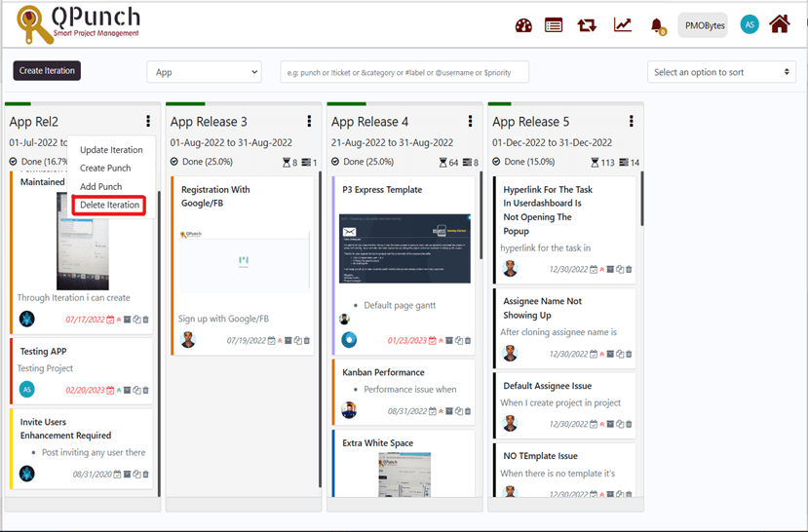Click copy icon on Registration With Google/FB card
The height and width of the screenshot is (532, 808).
point(297,341)
